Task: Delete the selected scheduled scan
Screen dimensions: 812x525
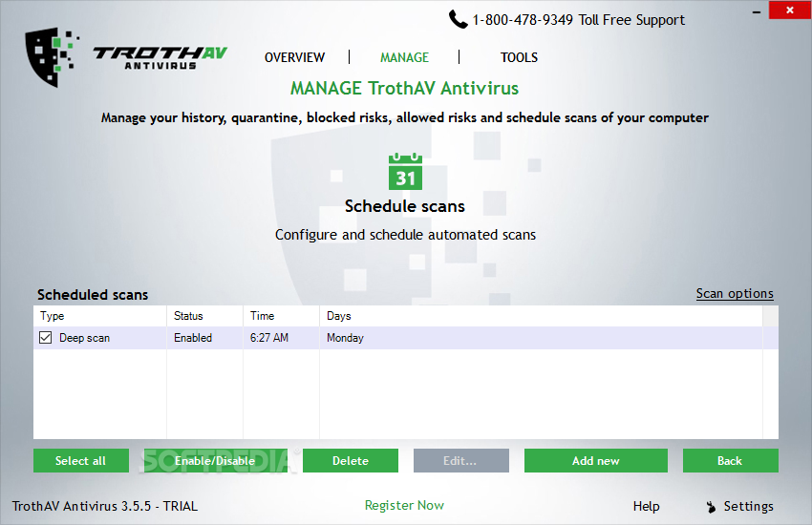Action: point(351,460)
